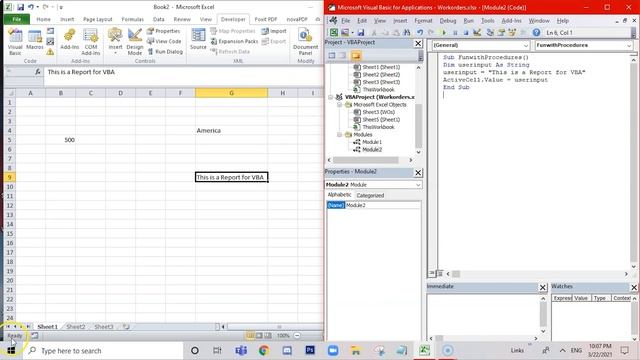
Task: Open the Format menu in VBA editor
Action: coord(423,20)
